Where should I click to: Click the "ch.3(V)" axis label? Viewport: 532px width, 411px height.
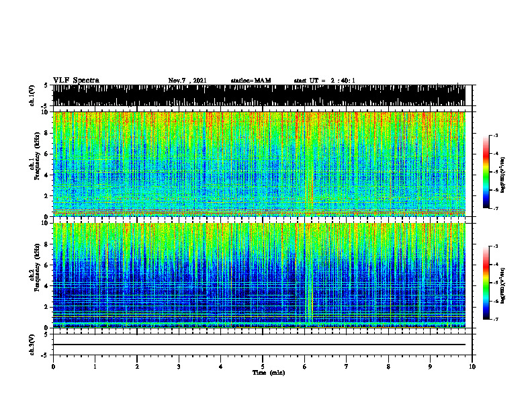click(x=32, y=345)
